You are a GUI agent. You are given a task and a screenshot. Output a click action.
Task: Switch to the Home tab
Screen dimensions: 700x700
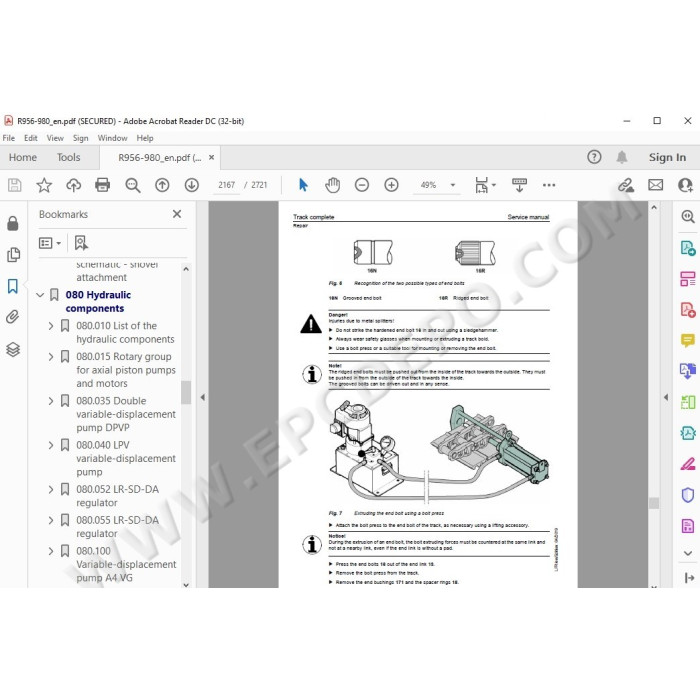click(23, 158)
